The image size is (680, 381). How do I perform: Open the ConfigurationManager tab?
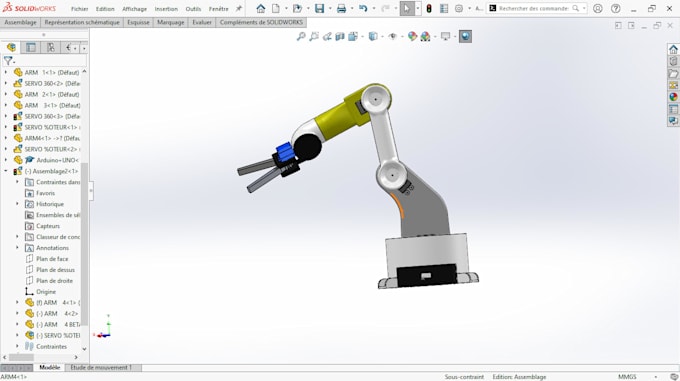click(x=51, y=47)
